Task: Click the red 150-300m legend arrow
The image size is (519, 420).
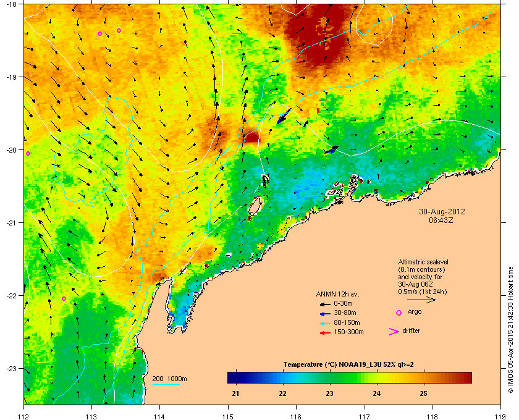Action: (325, 332)
